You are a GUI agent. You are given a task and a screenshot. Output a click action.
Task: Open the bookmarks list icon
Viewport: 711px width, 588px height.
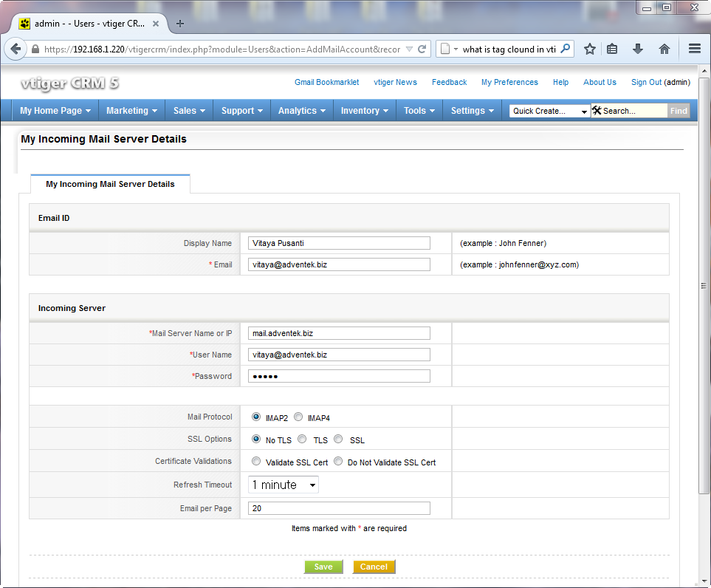coord(612,49)
